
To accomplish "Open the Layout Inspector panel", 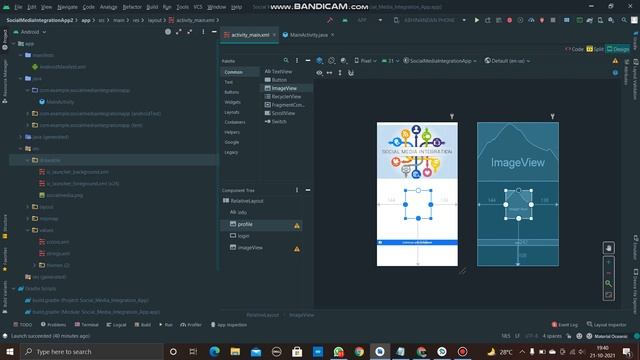I will point(607,324).
